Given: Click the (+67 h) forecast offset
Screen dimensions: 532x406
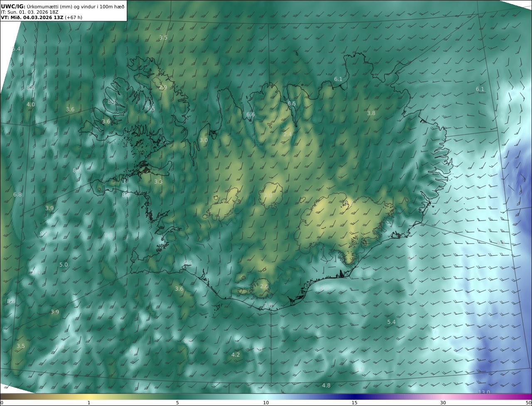Looking at the screenshot, I should click(x=74, y=17).
